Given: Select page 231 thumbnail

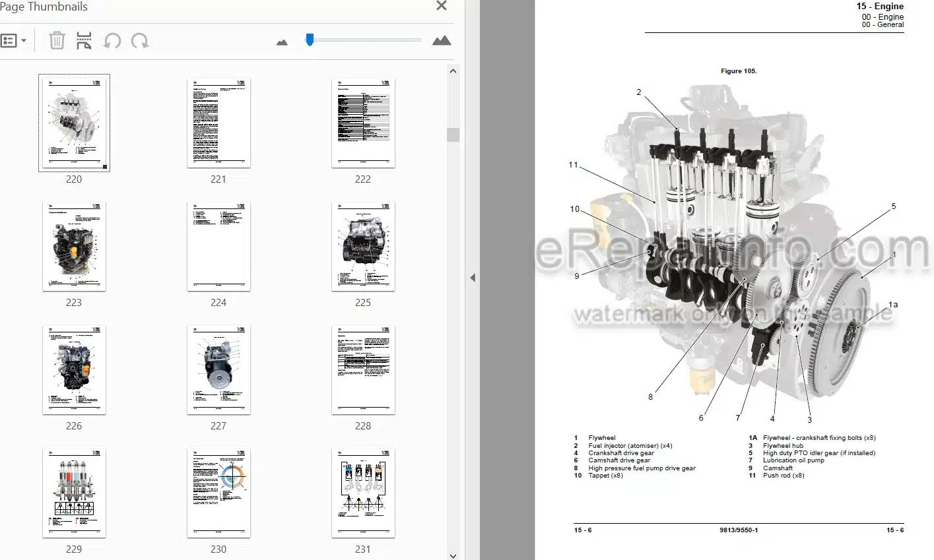Looking at the screenshot, I should (363, 493).
